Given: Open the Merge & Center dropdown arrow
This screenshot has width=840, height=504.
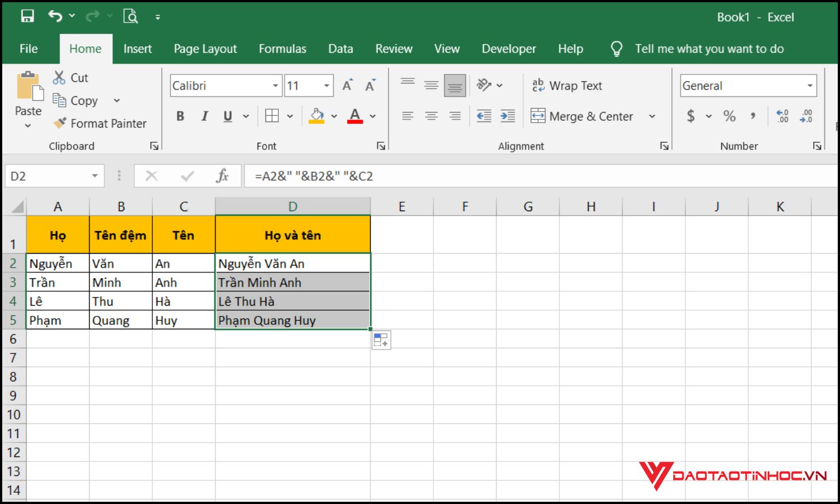Looking at the screenshot, I should coord(652,116).
